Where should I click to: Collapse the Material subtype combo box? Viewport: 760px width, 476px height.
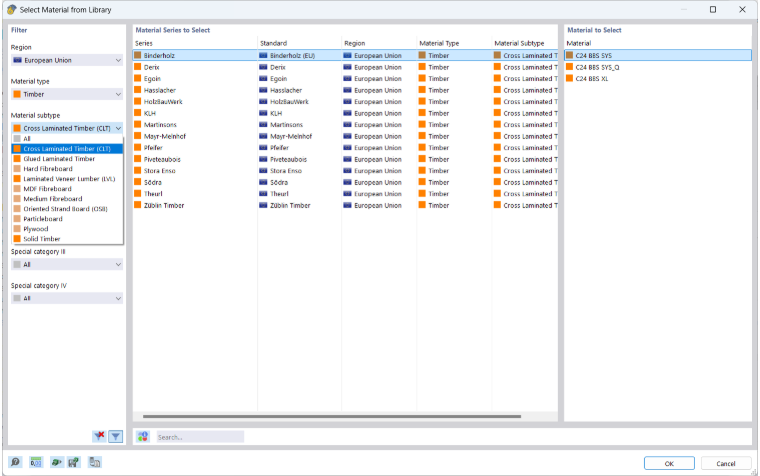tap(67, 128)
